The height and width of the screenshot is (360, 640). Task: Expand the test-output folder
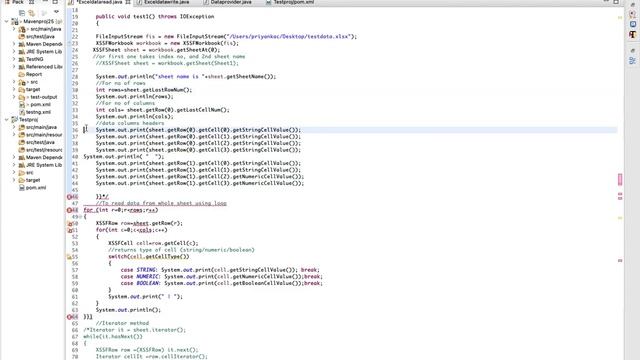pyautogui.click(x=14, y=97)
